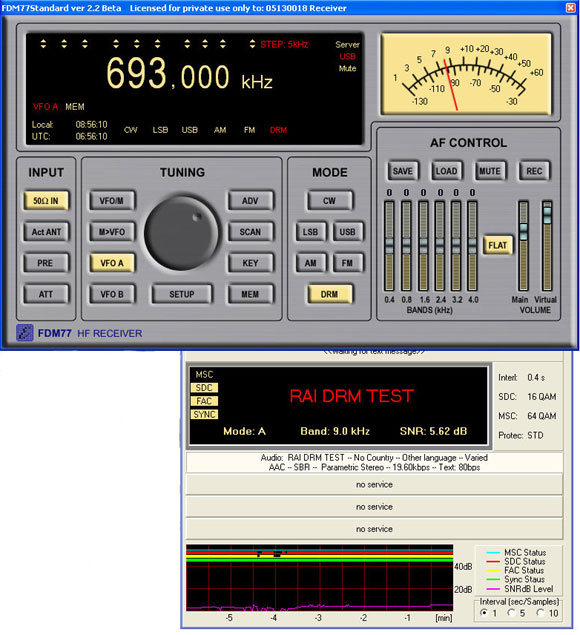Image resolution: width=580 pixels, height=635 pixels.
Task: Enable the Act ANT input
Action: [46, 232]
